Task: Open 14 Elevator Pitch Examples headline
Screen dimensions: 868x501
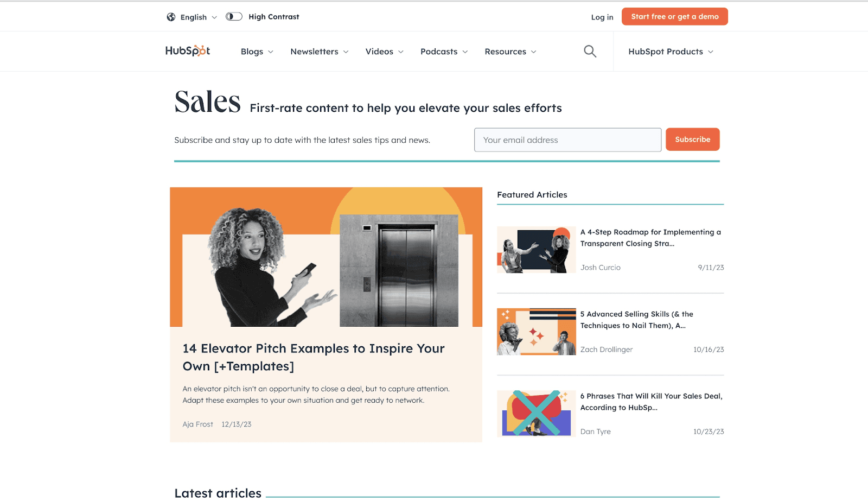Action: coord(314,357)
